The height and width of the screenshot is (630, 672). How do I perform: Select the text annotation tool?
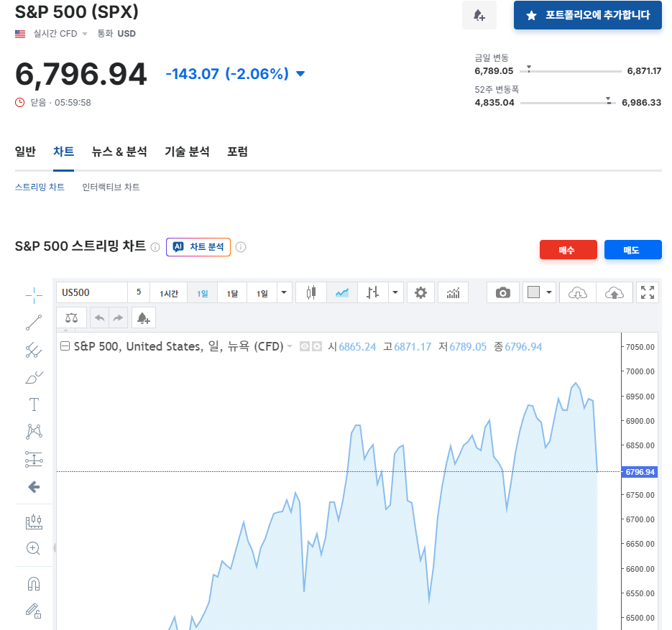click(x=34, y=404)
